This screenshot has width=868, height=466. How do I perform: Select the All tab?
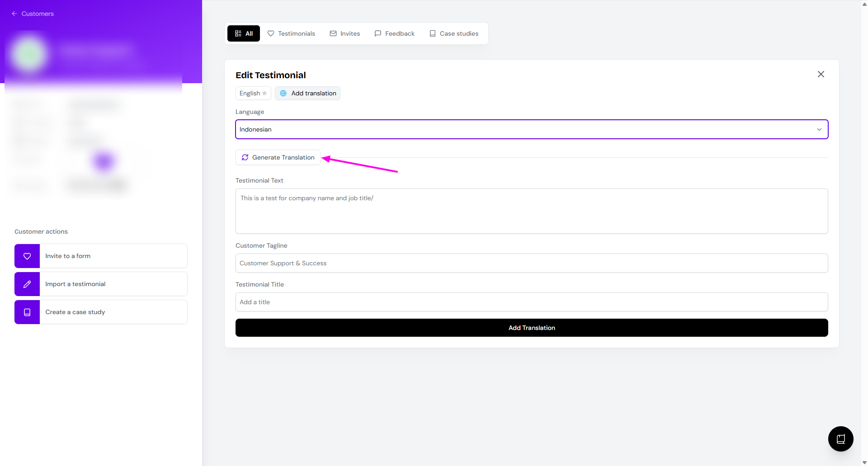pos(244,33)
